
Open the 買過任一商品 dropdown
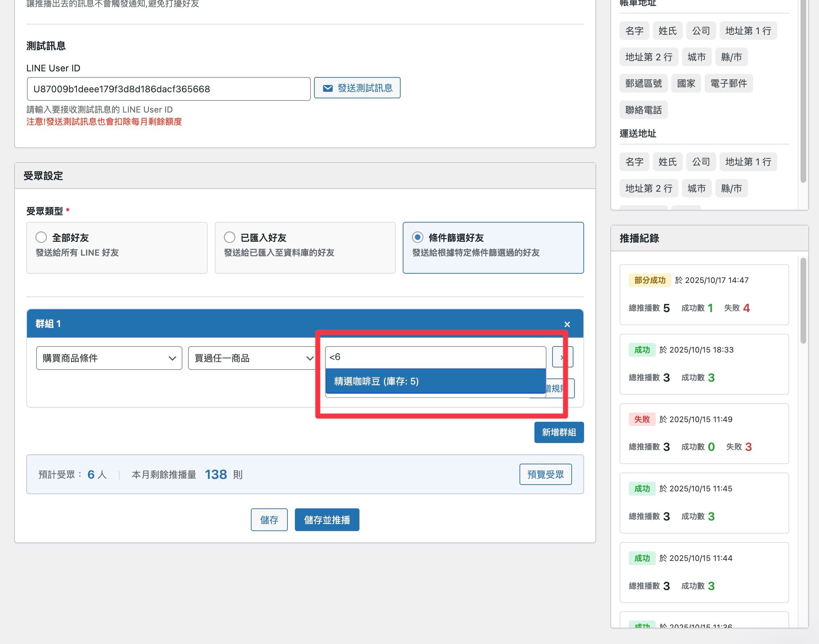[x=252, y=358]
